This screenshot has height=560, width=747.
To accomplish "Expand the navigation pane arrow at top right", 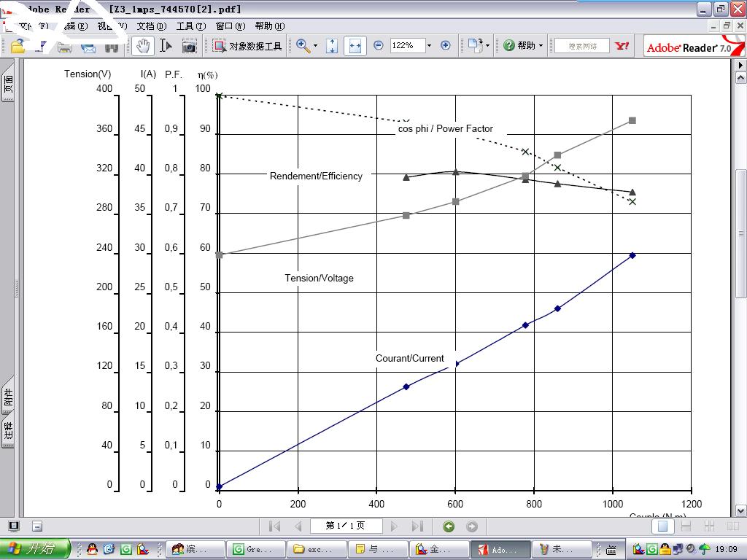I will pyautogui.click(x=741, y=65).
